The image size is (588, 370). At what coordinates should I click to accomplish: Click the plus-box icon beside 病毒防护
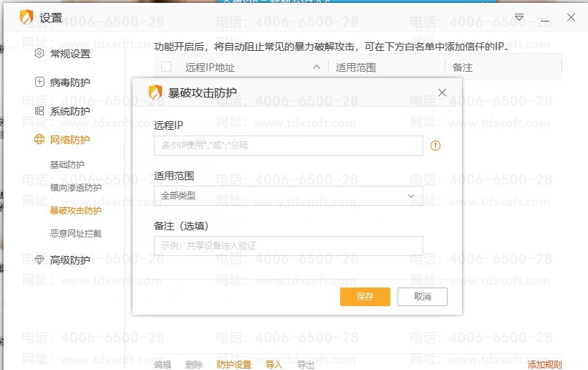coord(39,82)
